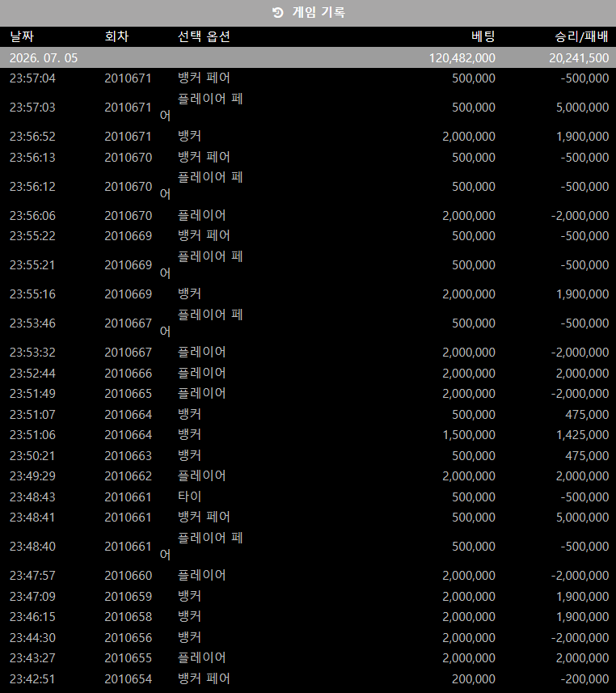Click round number 2010666
The width and height of the screenshot is (616, 693).
pyautogui.click(x=129, y=374)
